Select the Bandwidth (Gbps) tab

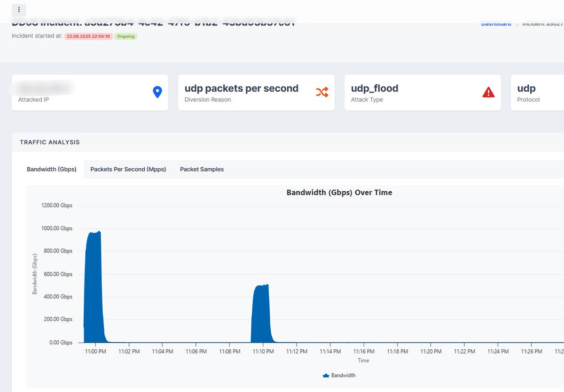52,169
